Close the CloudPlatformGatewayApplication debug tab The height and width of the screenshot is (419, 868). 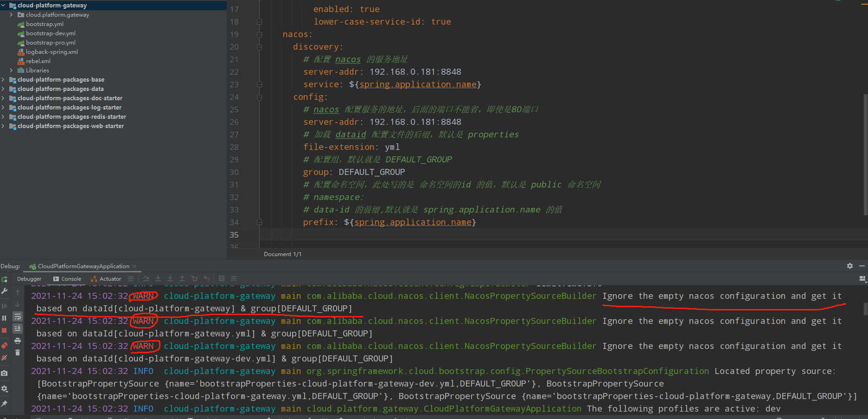(x=134, y=266)
